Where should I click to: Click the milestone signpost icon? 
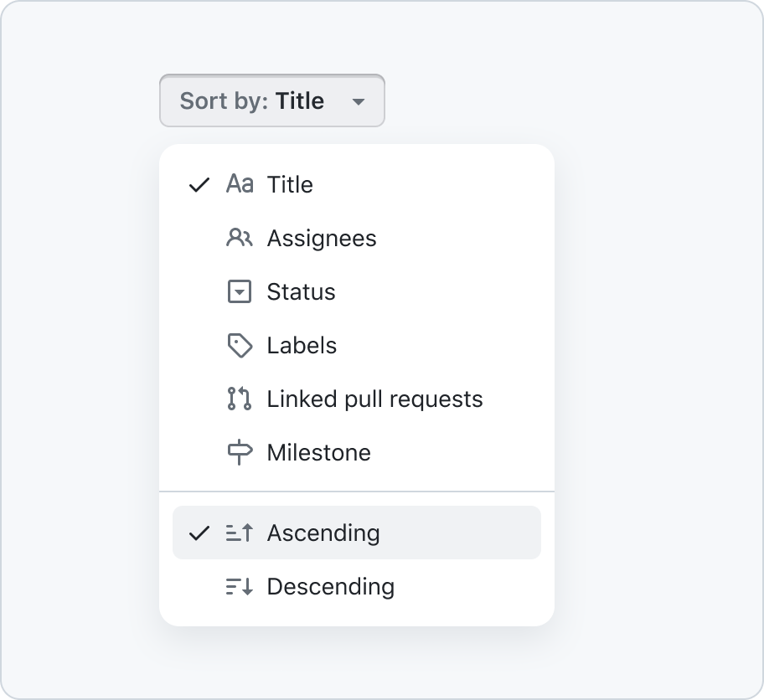(240, 452)
